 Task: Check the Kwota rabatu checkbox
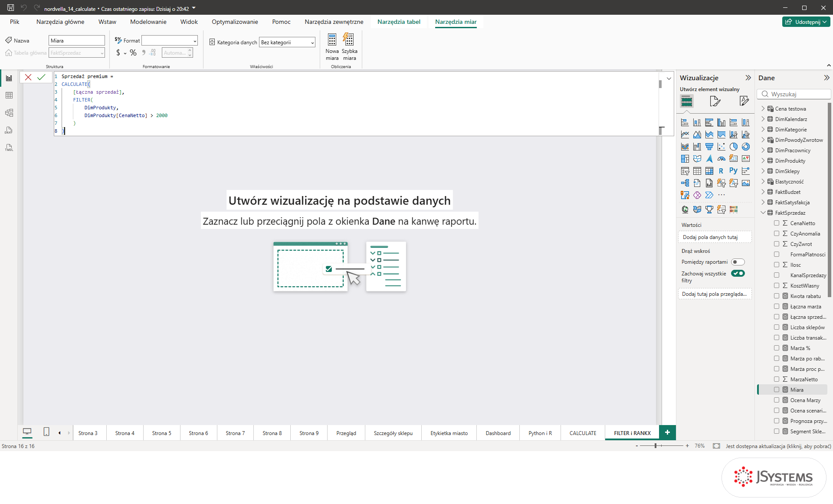pyautogui.click(x=777, y=296)
